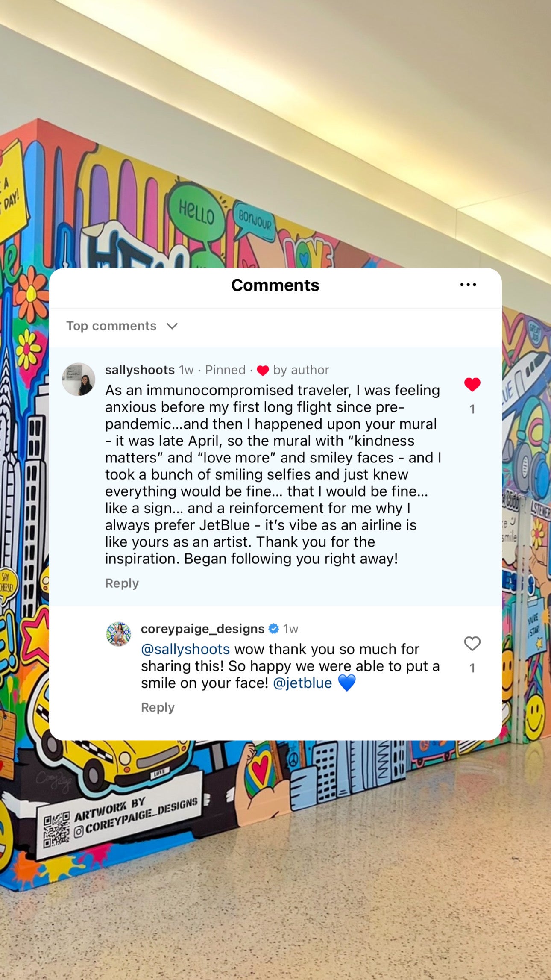Viewport: 551px width, 980px height.
Task: Click the sallyshoots username
Action: point(140,370)
